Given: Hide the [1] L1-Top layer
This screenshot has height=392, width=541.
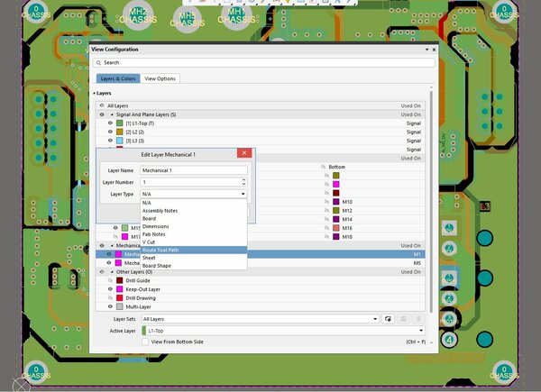Looking at the screenshot, I should point(110,123).
